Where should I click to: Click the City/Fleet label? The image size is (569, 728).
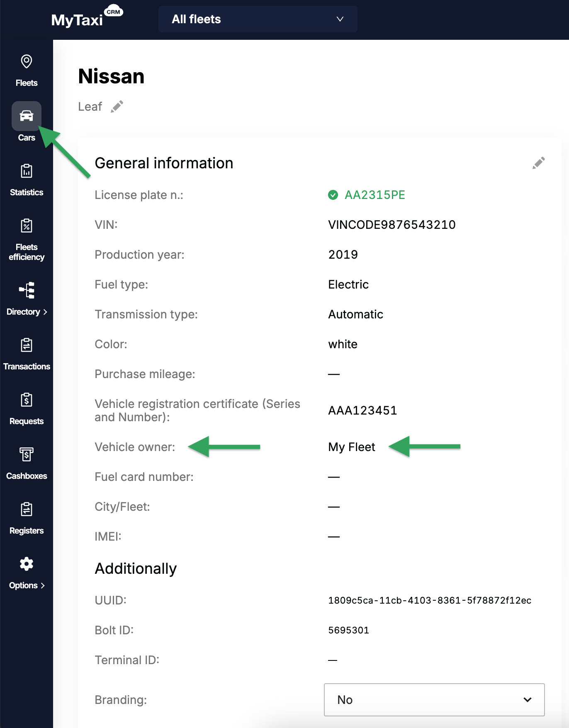click(x=122, y=507)
